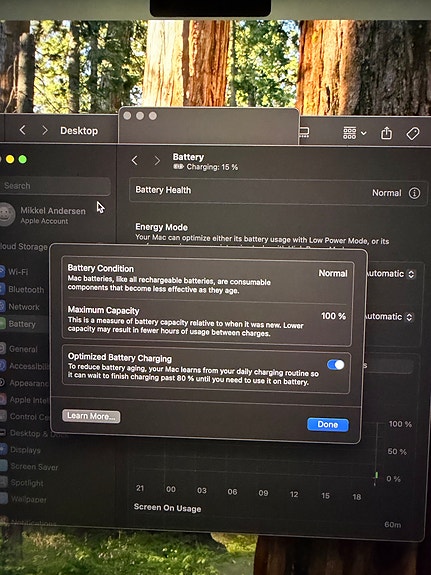
Task: Click Done in the Battery Health dialog
Action: click(x=328, y=424)
